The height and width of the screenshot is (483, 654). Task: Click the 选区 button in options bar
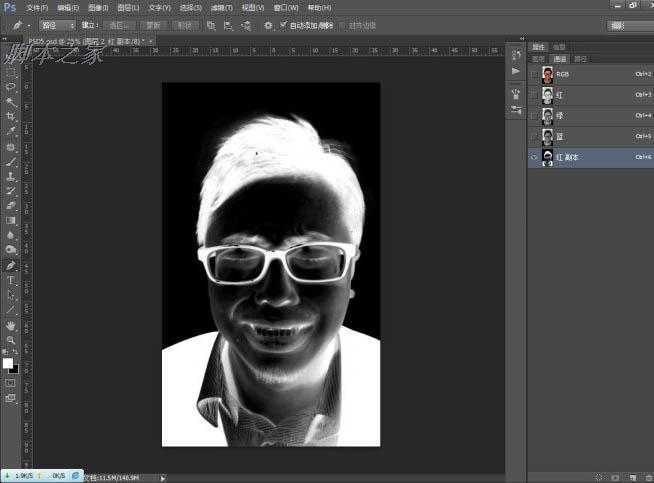click(119, 24)
